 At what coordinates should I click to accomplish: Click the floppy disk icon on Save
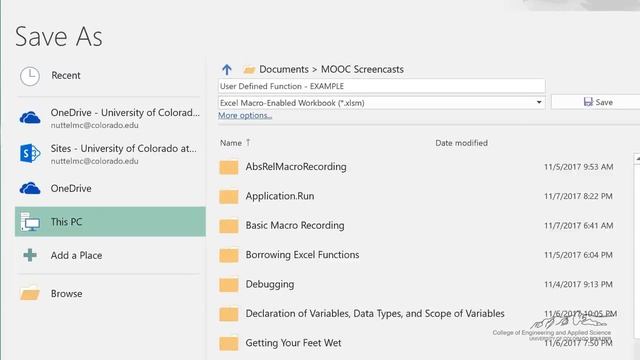click(x=588, y=102)
